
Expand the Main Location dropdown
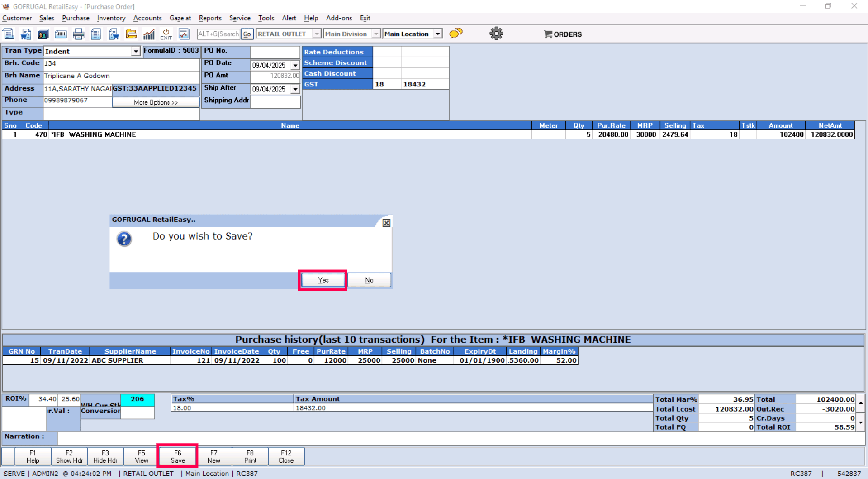437,34
